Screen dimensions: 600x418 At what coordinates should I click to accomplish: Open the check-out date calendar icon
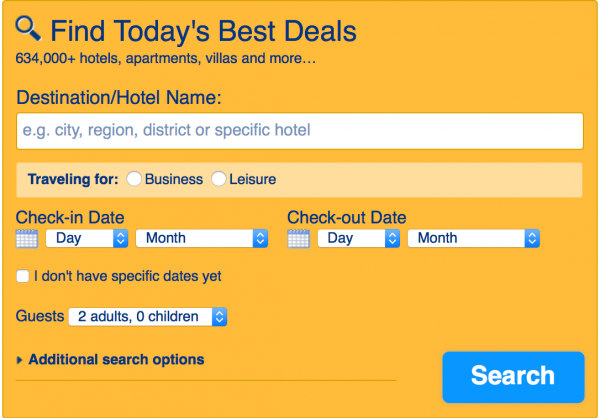coord(298,239)
